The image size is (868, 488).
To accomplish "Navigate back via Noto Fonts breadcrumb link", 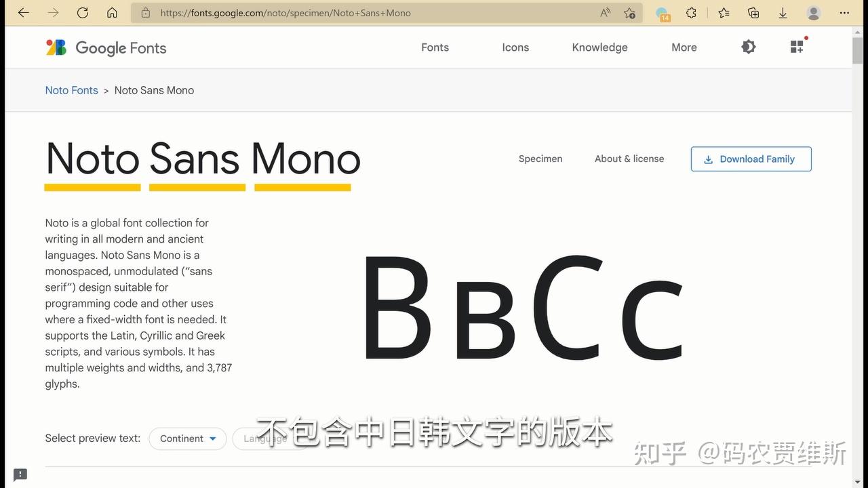I will point(71,89).
